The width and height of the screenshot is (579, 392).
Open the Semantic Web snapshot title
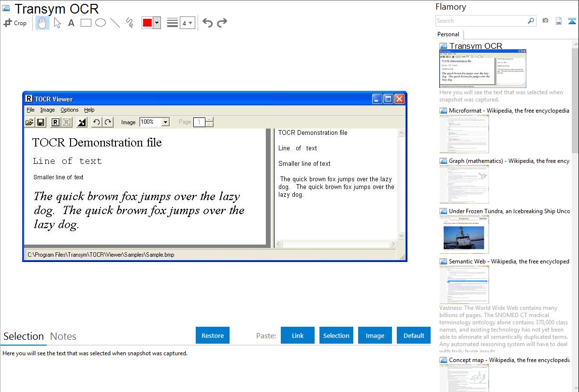click(x=509, y=261)
